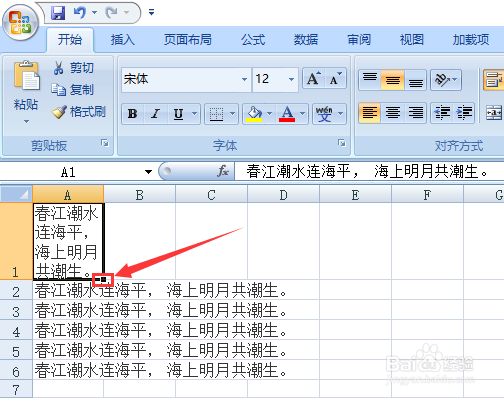Open the 数据 ribbon tab
This screenshot has height=398, width=504.
click(306, 40)
